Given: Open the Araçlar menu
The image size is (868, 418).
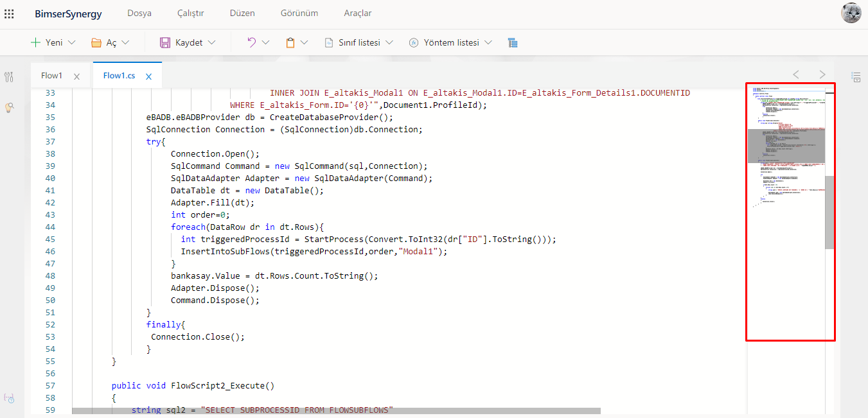Looking at the screenshot, I should (357, 13).
